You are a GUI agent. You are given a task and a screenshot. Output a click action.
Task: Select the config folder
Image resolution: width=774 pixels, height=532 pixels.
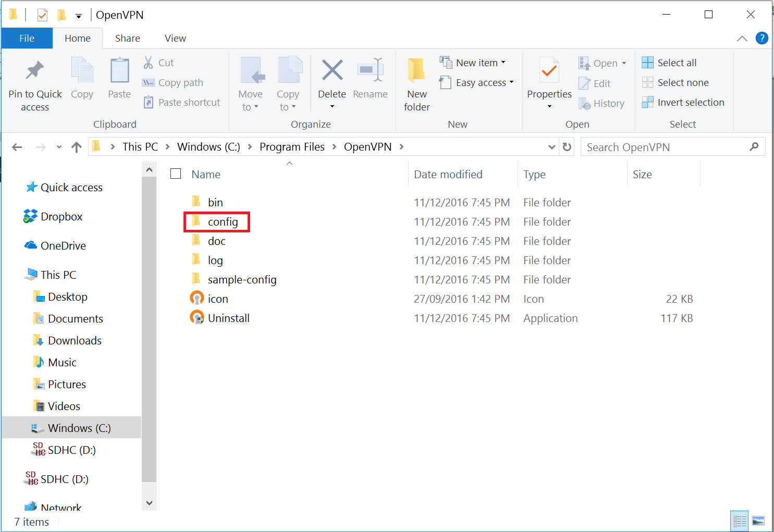coord(223,222)
